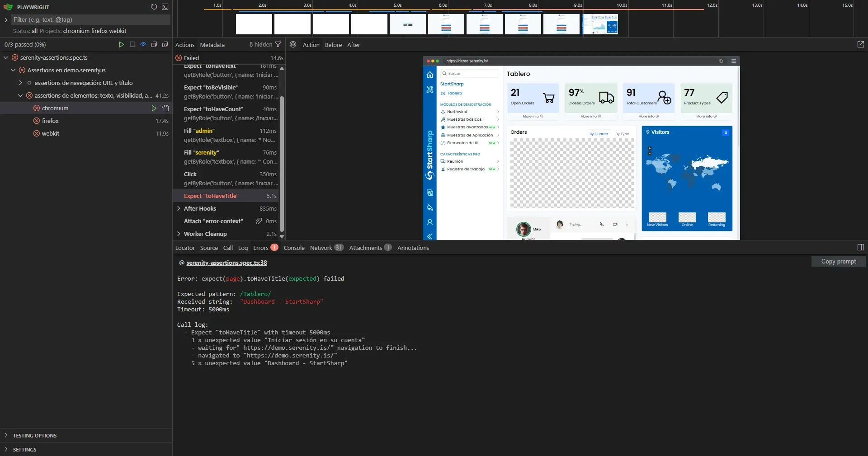Expand assertions de navegación URL y título
Screen dimensions: 868x456
pos(20,83)
